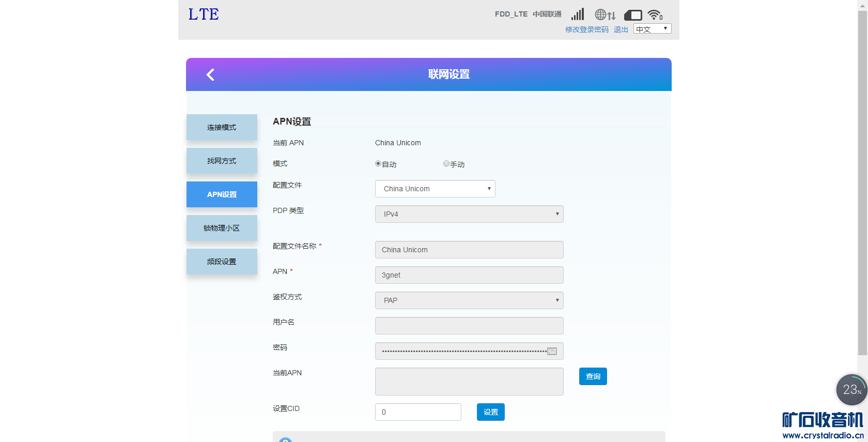Open the APN设置 tab
Viewport: 868px width, 442px height.
click(222, 194)
